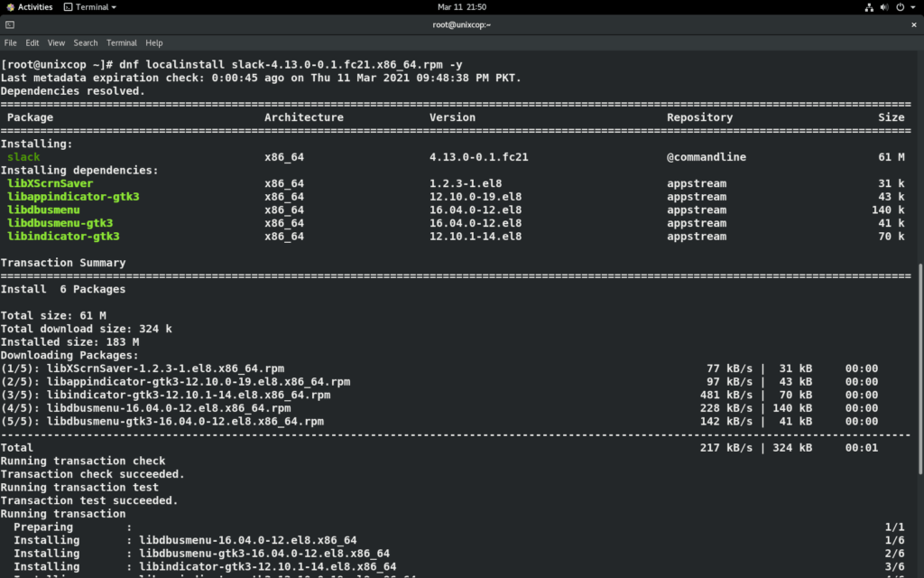Click the progress counter 2/6
The height and width of the screenshot is (578, 924).
[x=894, y=554]
